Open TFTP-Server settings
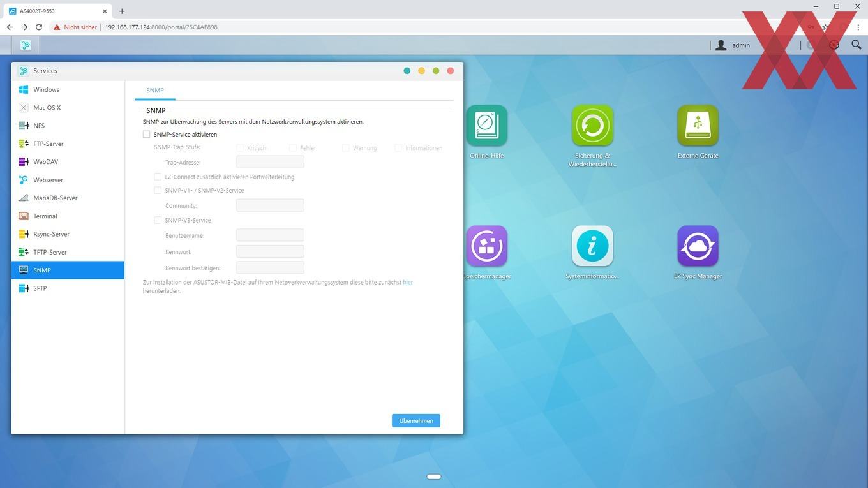 pos(68,252)
